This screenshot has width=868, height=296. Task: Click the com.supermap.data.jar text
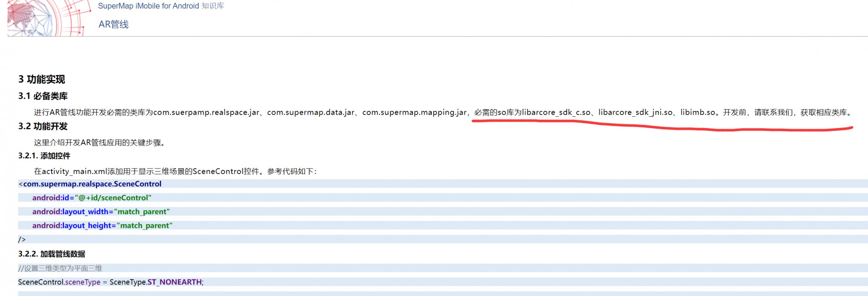311,113
